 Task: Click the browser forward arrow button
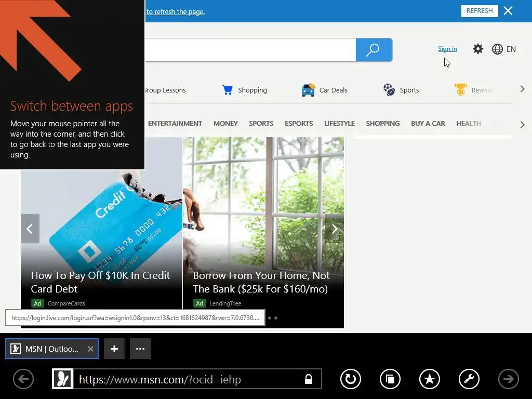508,379
